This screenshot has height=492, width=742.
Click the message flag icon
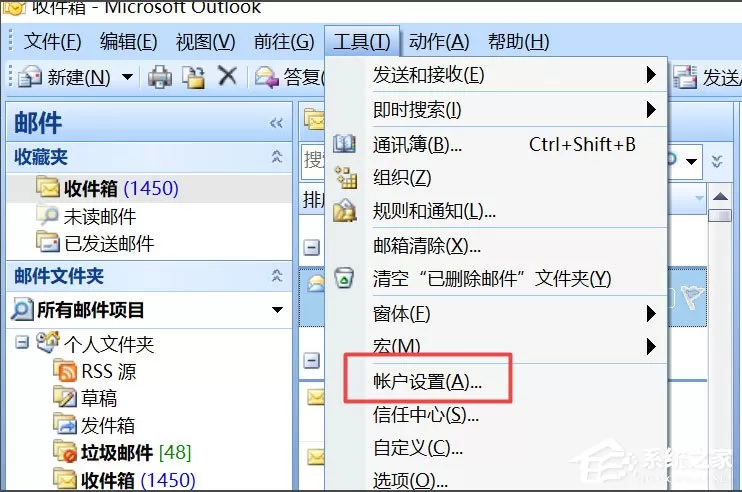pos(692,297)
